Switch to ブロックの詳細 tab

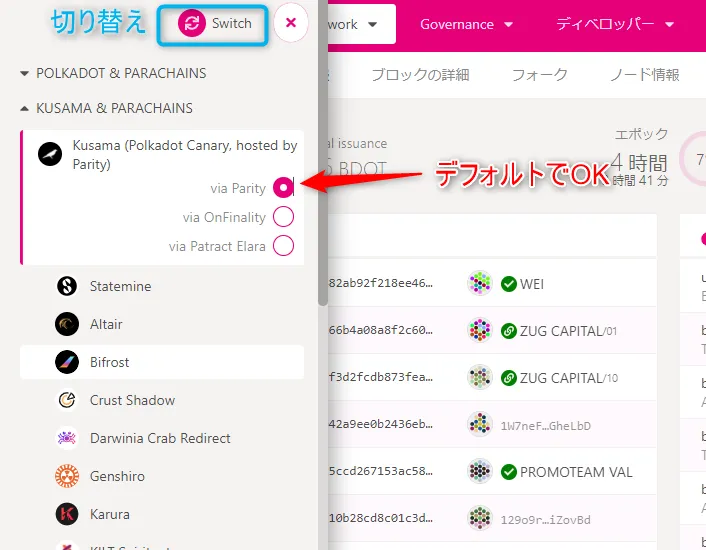click(420, 75)
